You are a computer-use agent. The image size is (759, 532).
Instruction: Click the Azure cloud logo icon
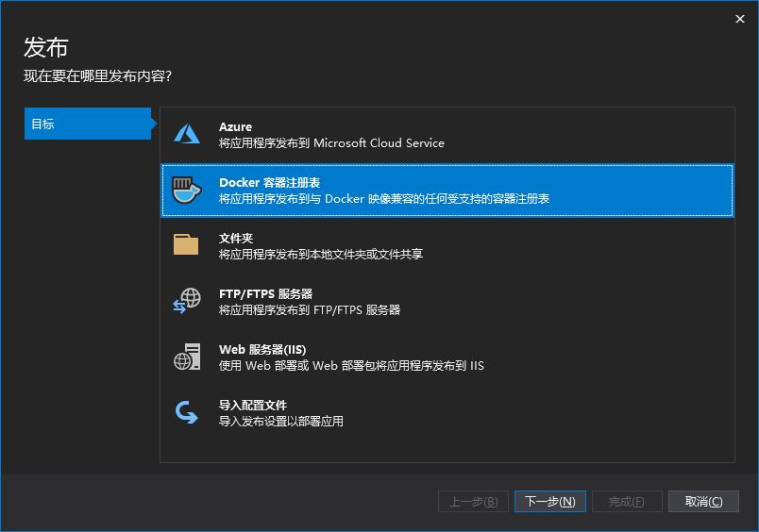point(187,135)
